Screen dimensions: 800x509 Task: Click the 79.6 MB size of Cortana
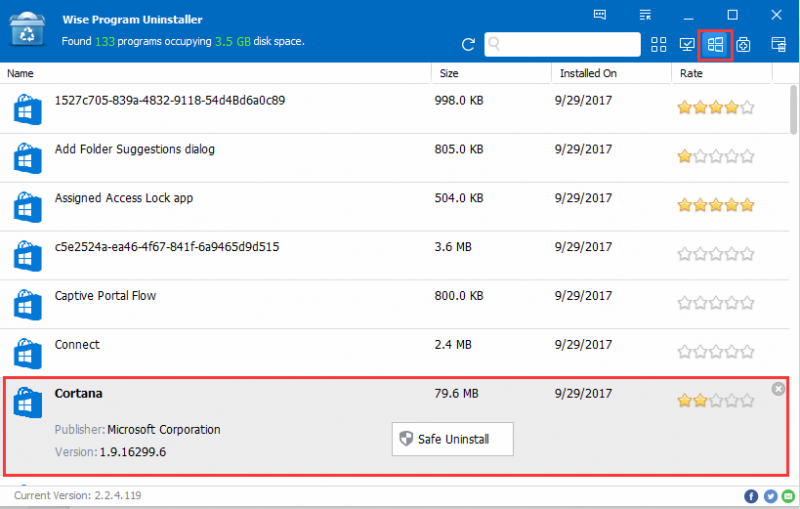[457, 393]
